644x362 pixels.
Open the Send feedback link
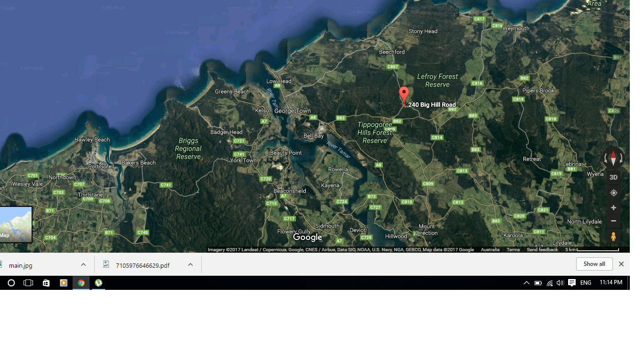pos(542,249)
